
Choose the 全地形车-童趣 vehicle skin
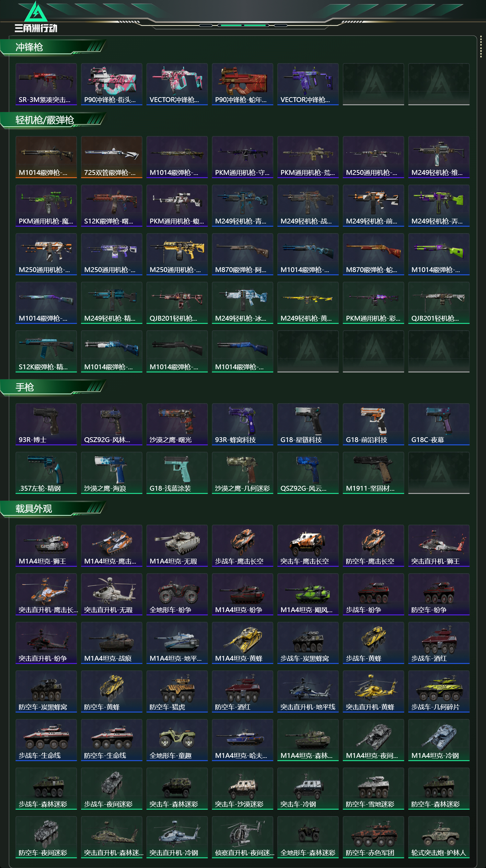pos(177,740)
